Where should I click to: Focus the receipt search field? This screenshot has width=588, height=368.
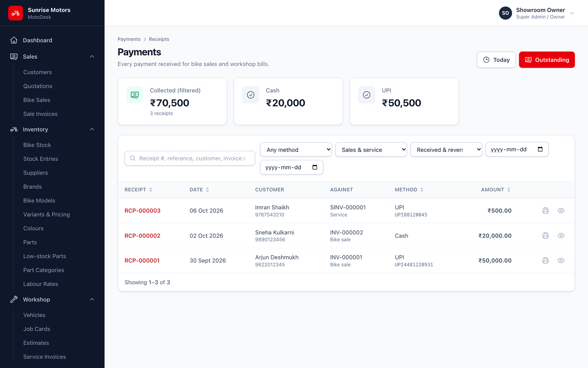(190, 158)
